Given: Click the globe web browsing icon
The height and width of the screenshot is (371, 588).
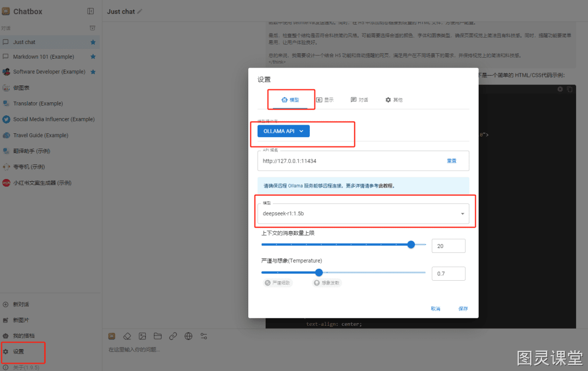Looking at the screenshot, I should pyautogui.click(x=188, y=336).
